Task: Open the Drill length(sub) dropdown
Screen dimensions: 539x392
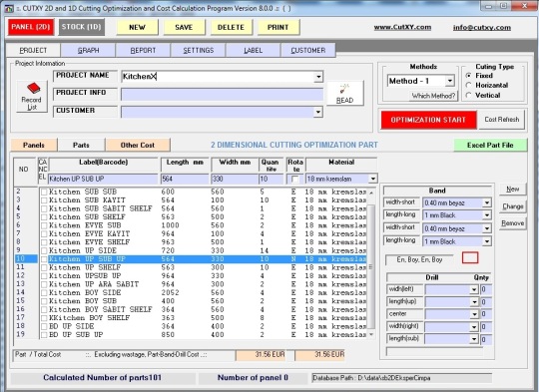Action: click(474, 339)
